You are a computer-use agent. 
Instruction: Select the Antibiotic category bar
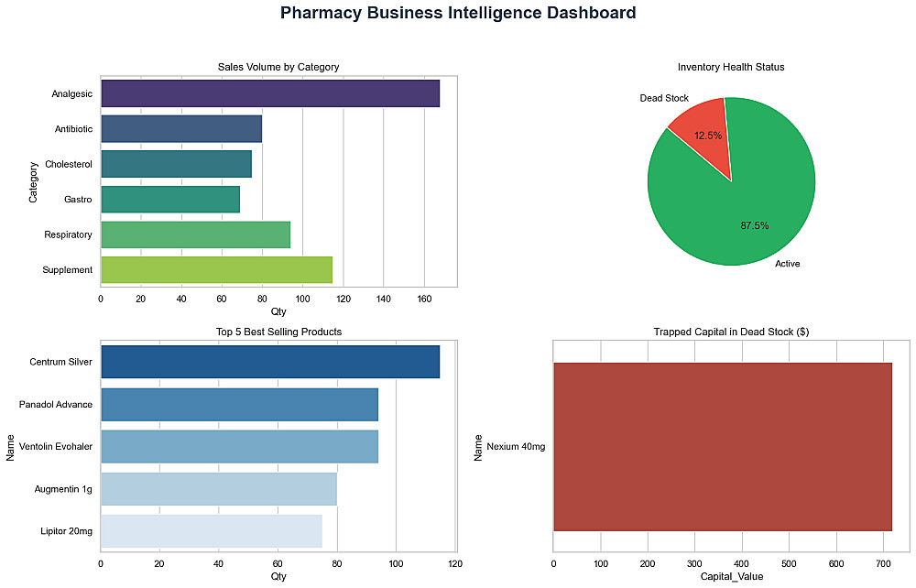[180, 129]
